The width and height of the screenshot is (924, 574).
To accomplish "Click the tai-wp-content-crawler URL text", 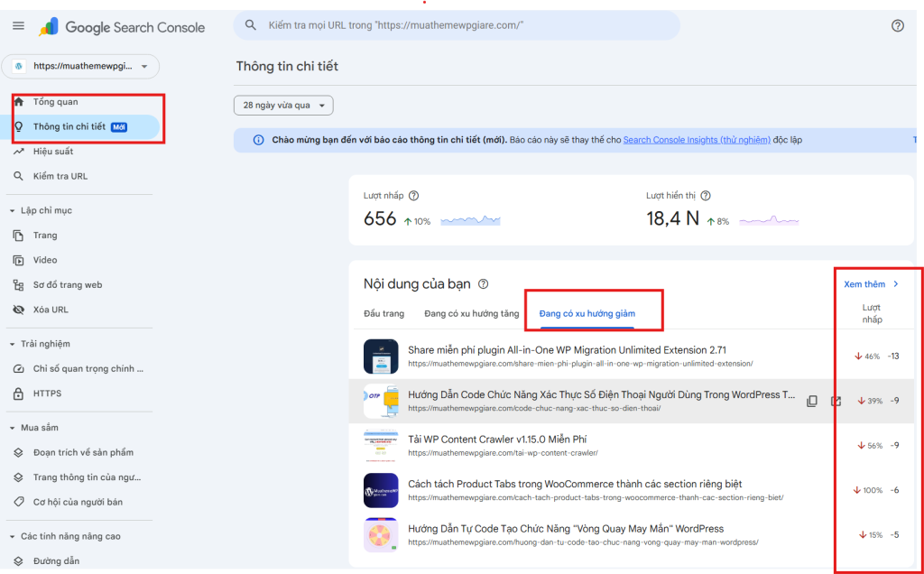I will coord(503,453).
